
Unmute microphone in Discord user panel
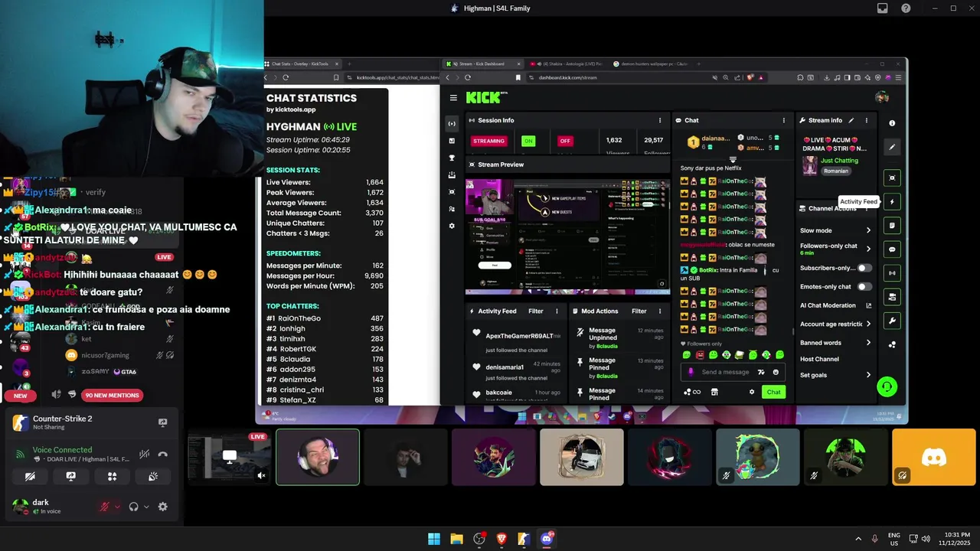click(105, 507)
